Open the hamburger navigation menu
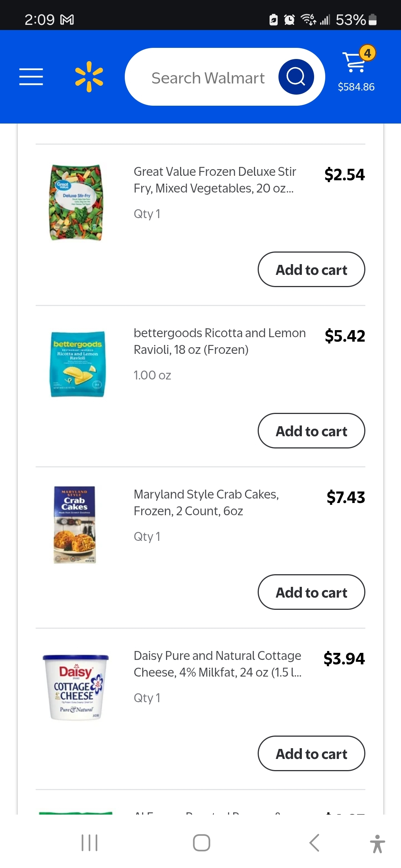 point(31,77)
